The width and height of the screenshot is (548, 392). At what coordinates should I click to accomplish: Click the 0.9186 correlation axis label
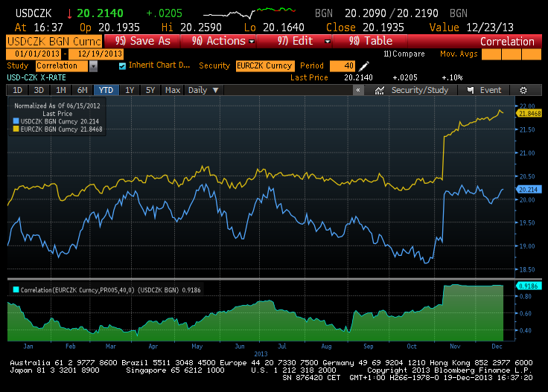click(x=529, y=286)
